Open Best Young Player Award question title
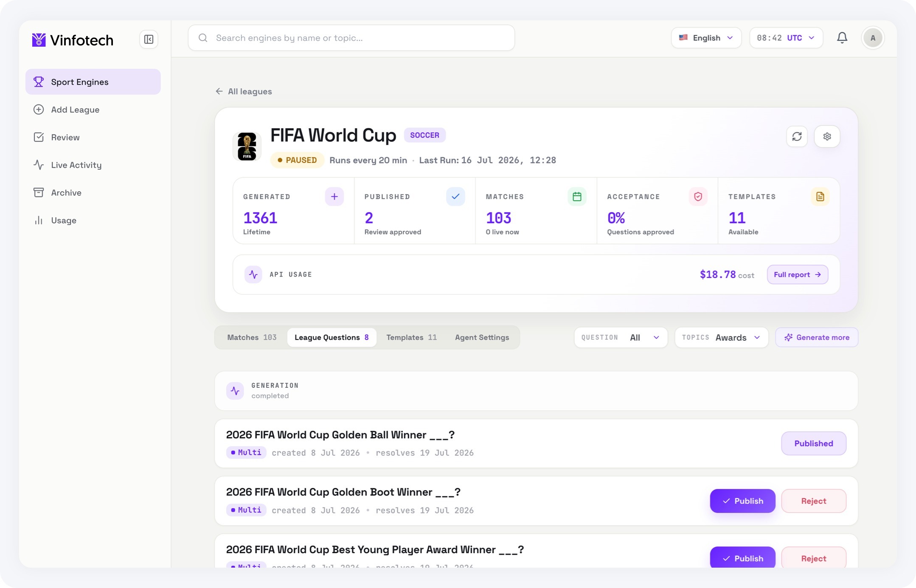The height and width of the screenshot is (588, 916). pos(375,550)
